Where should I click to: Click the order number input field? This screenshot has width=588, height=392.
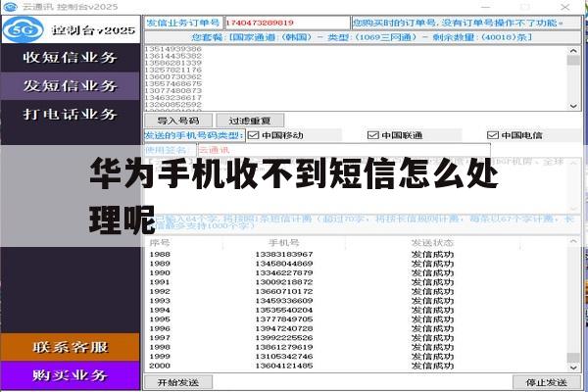(287, 23)
